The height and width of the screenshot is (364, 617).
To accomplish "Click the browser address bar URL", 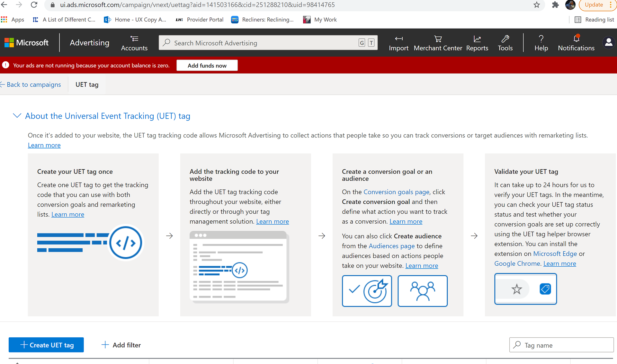I will click(x=197, y=5).
